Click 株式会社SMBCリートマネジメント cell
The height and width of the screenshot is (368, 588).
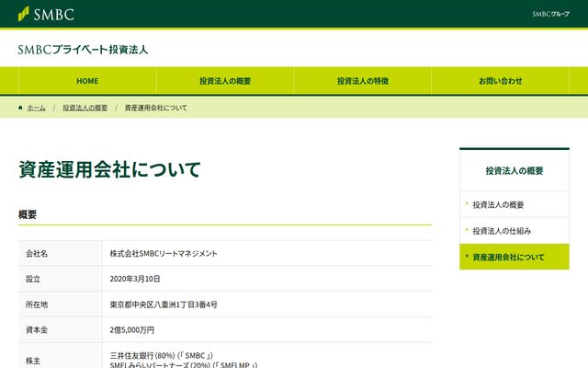click(x=164, y=254)
